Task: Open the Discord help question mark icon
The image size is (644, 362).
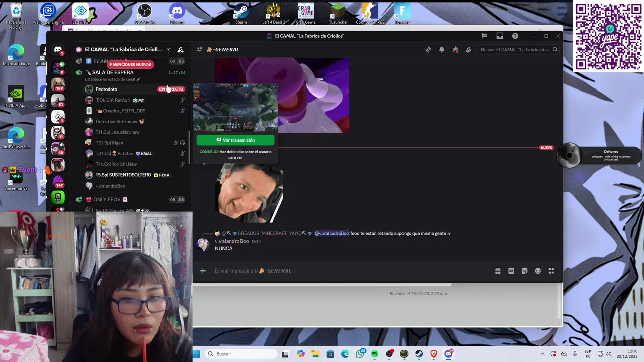Action: 515,36
